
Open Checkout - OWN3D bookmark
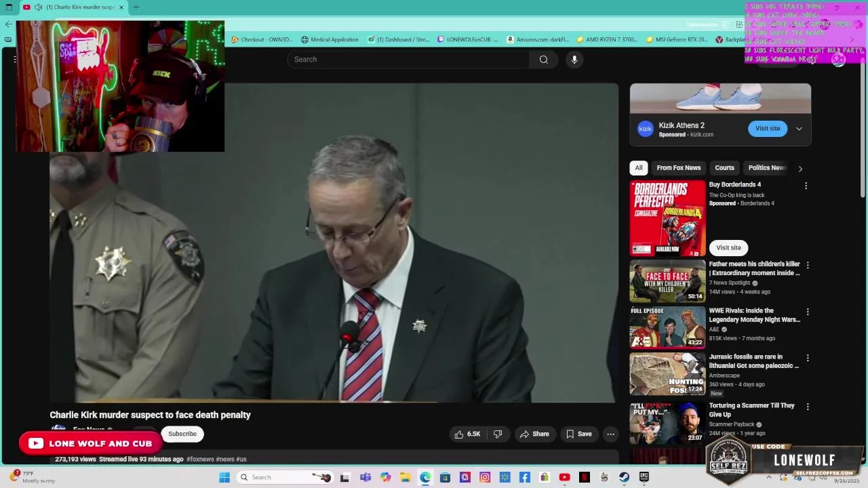pyautogui.click(x=262, y=39)
